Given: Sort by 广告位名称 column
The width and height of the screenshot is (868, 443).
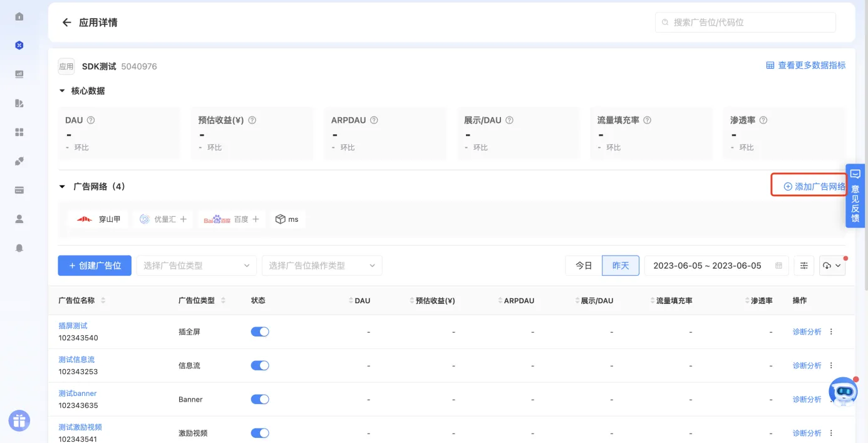Looking at the screenshot, I should tap(103, 301).
